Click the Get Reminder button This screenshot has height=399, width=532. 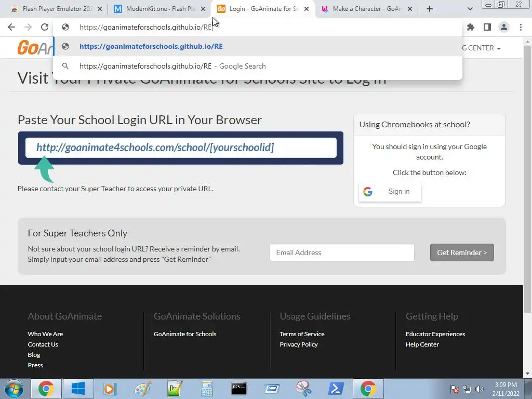[462, 252]
